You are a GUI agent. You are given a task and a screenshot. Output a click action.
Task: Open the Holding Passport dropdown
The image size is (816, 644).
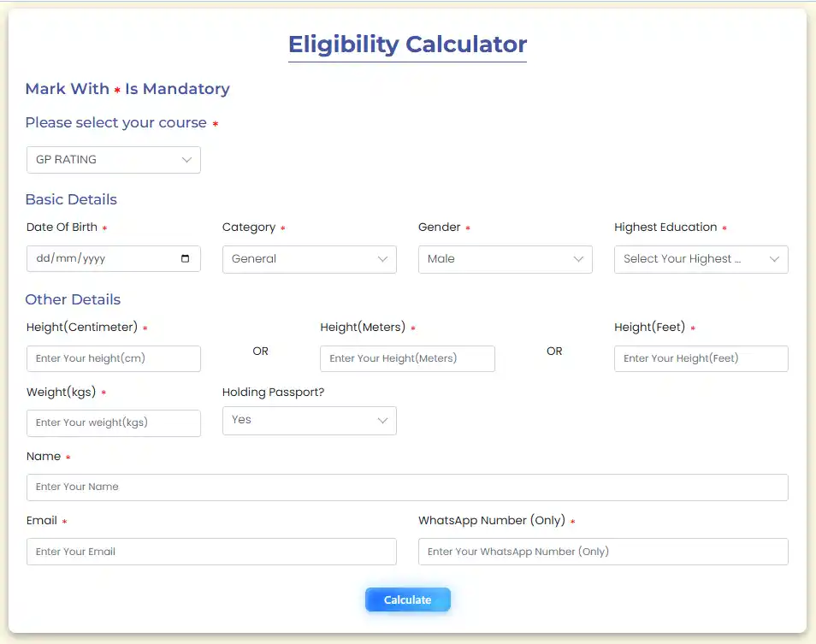coord(309,420)
